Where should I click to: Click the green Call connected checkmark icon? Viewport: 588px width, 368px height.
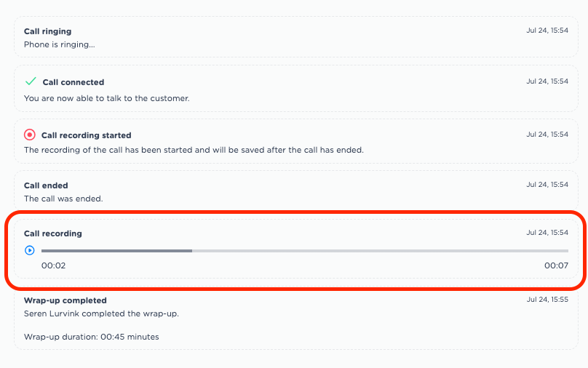[31, 81]
